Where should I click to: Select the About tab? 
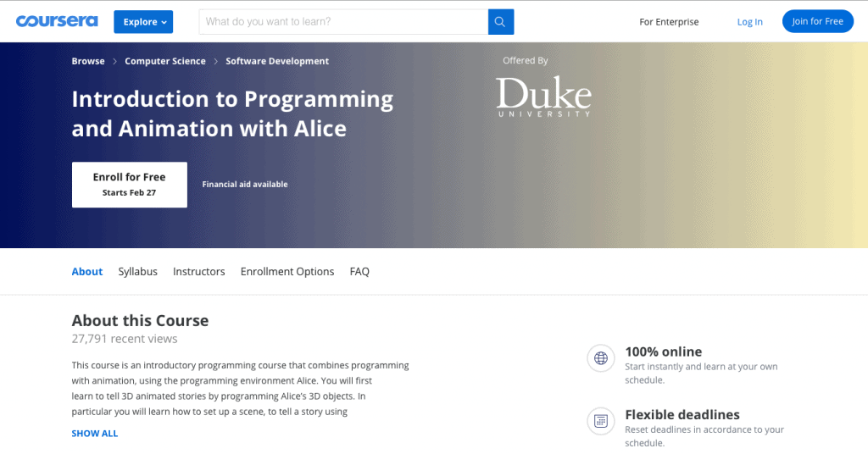87,272
